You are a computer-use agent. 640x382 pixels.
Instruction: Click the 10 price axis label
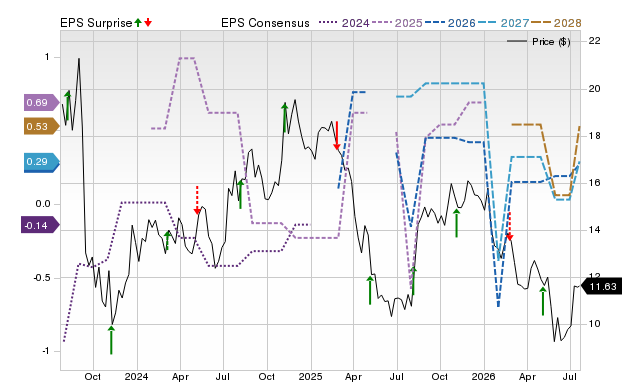coord(594,324)
